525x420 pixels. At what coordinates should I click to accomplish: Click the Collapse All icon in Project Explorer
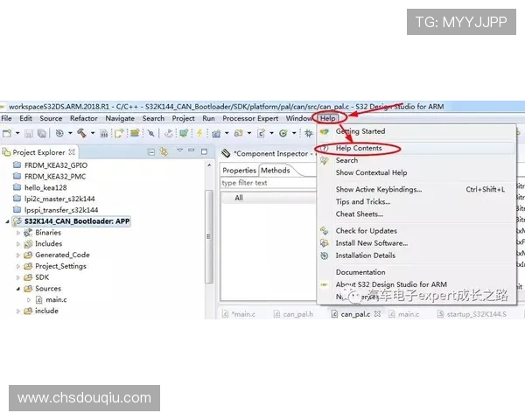152,152
